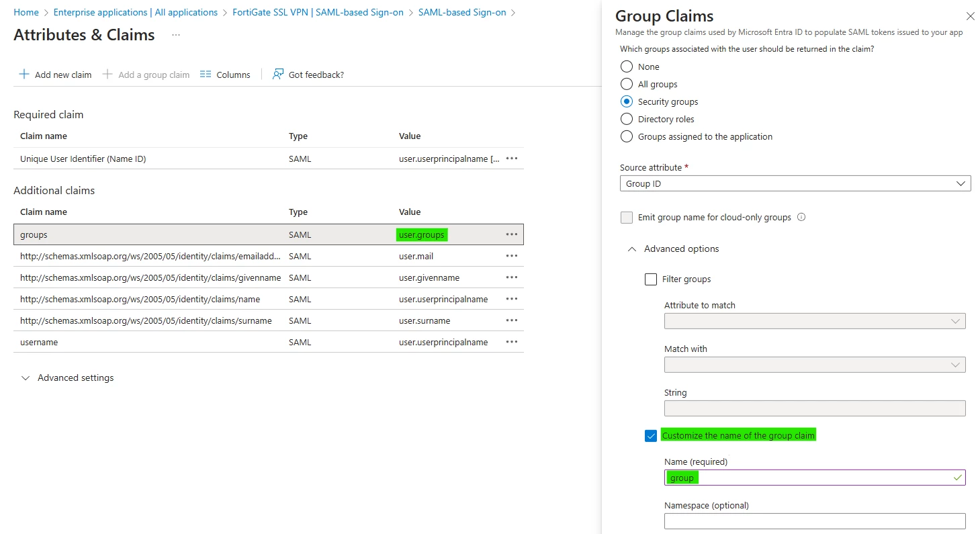Viewport: 980px width, 534px height.
Task: Click Claim name header under Additional claims
Action: click(44, 212)
